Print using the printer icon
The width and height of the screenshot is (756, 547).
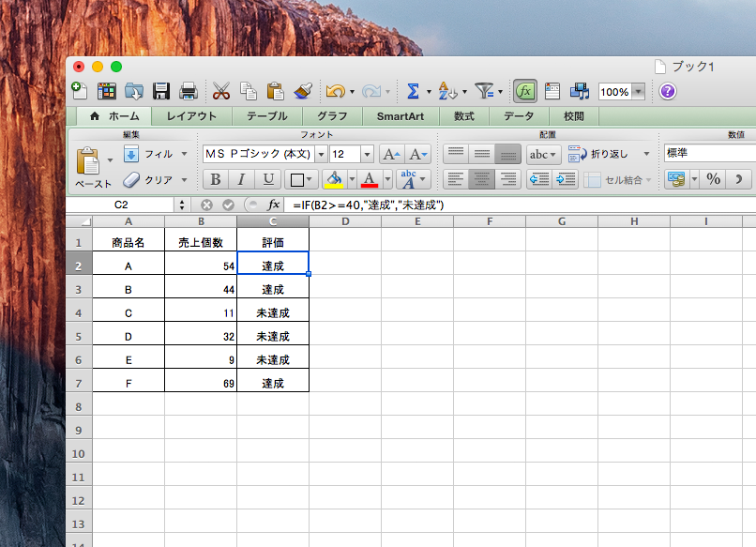tap(188, 91)
